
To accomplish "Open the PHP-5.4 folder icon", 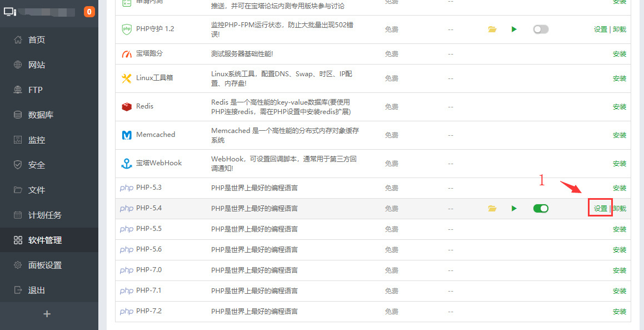I will point(492,208).
